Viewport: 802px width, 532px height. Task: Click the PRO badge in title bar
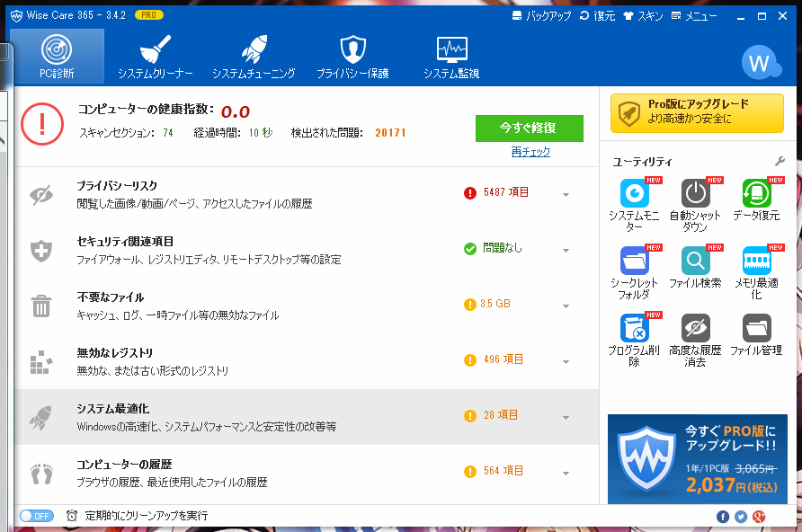click(x=149, y=15)
